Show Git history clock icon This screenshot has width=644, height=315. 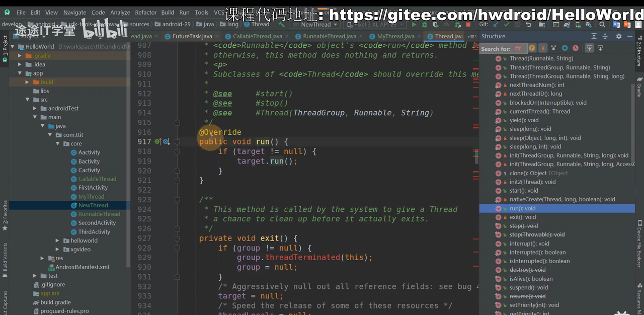coord(517,25)
